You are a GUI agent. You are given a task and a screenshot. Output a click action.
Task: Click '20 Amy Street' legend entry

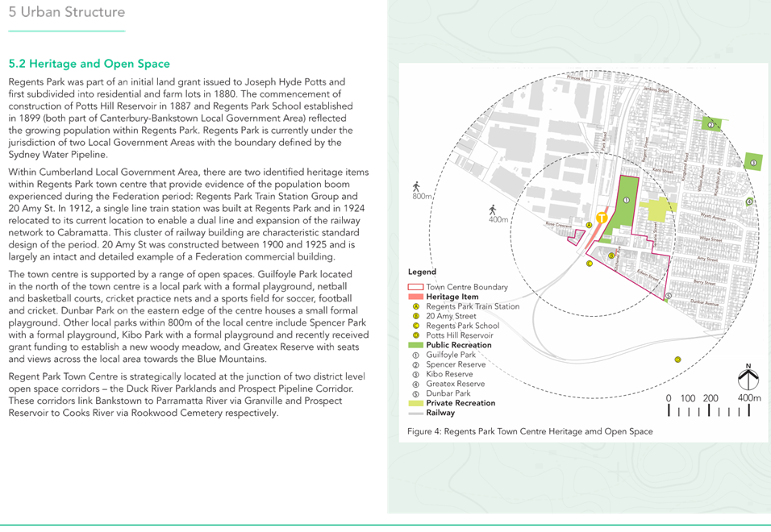tap(451, 316)
